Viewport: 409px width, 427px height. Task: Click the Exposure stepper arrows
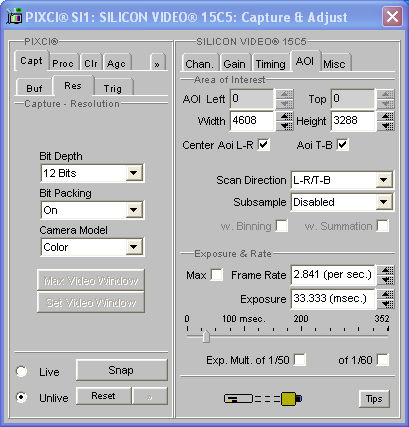386,299
